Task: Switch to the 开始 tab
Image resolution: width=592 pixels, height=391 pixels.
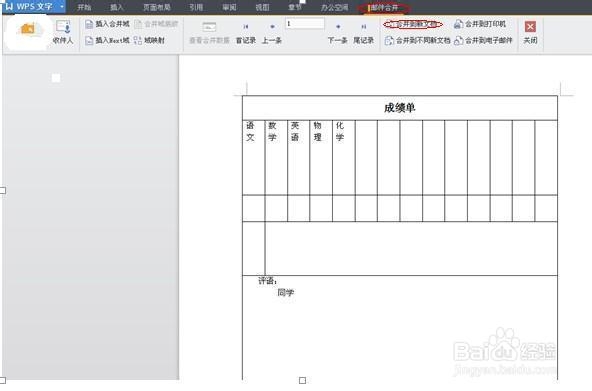Action: pyautogui.click(x=84, y=7)
